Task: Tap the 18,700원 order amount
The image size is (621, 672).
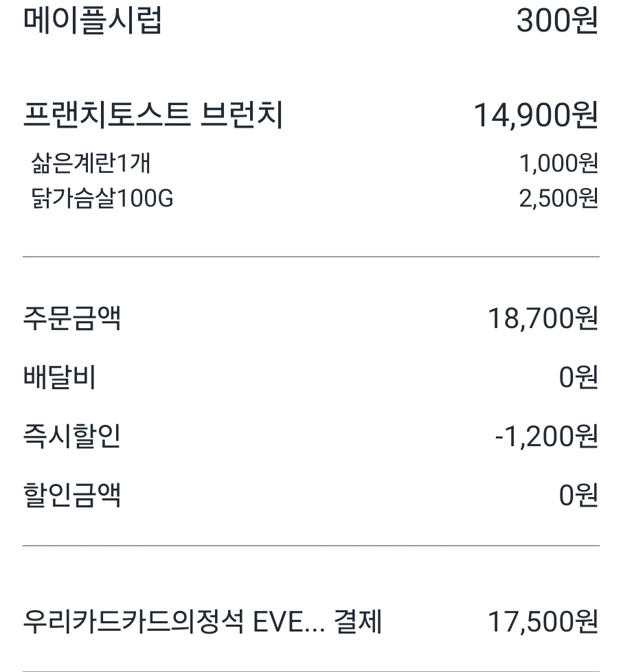Action: [x=543, y=319]
